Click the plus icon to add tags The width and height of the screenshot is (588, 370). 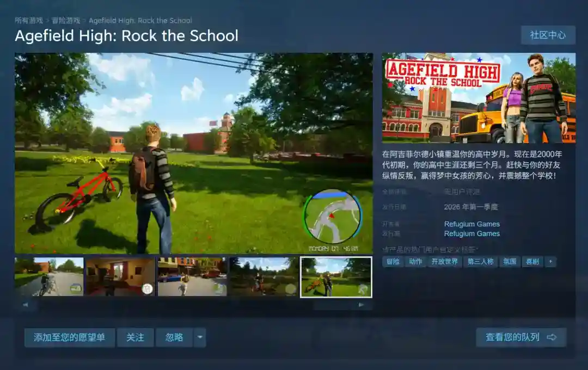click(x=550, y=262)
